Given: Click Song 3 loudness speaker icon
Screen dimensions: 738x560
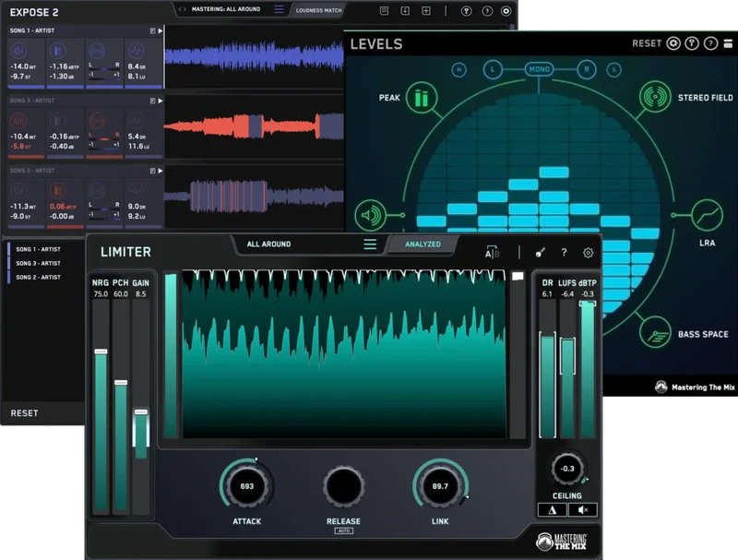Looking at the screenshot, I should pos(18,121).
